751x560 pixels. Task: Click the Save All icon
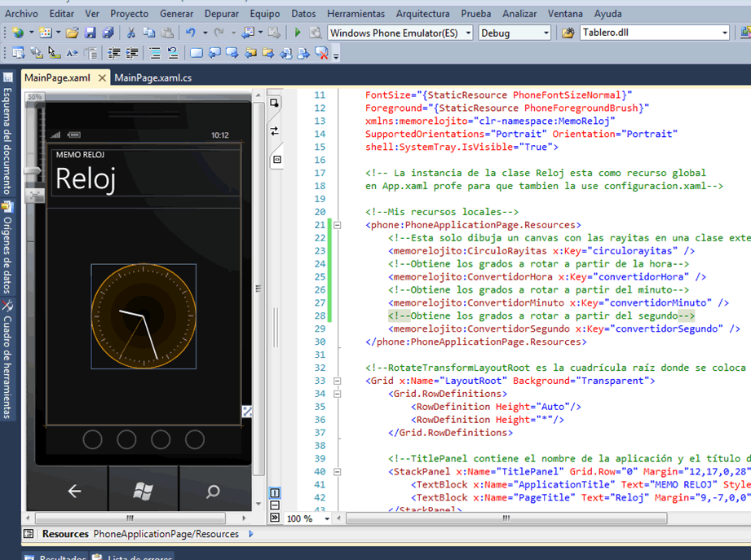[x=107, y=33]
